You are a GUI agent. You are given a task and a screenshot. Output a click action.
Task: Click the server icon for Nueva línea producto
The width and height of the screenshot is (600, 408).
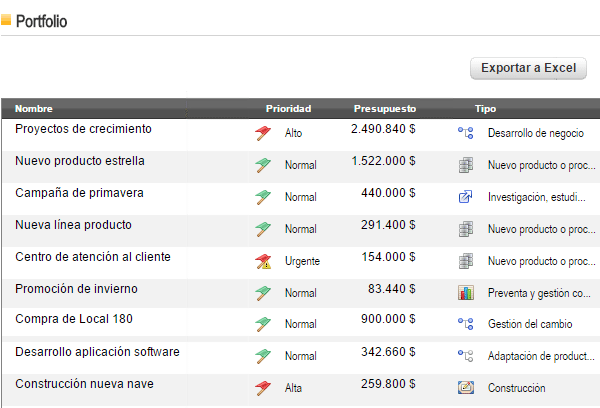(x=465, y=229)
